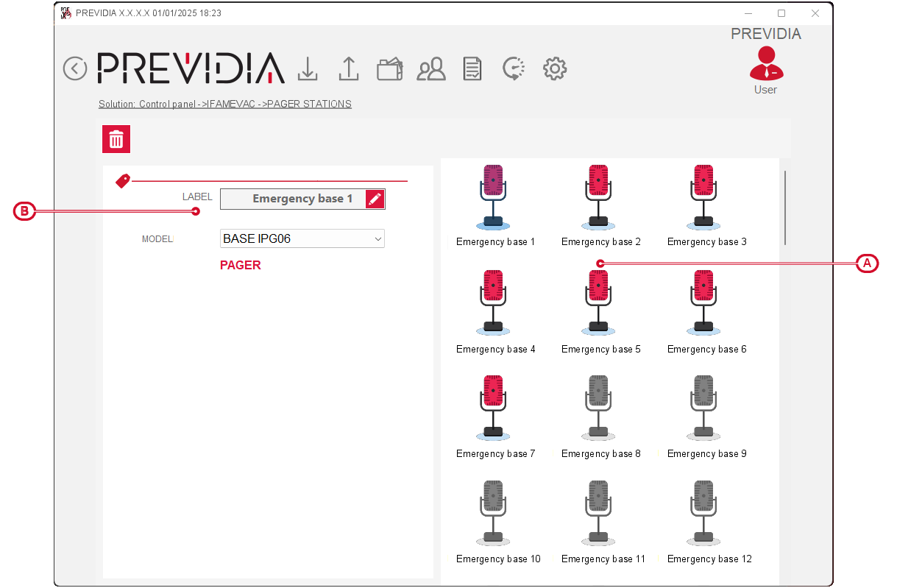Open the settings gear icon

pos(554,68)
